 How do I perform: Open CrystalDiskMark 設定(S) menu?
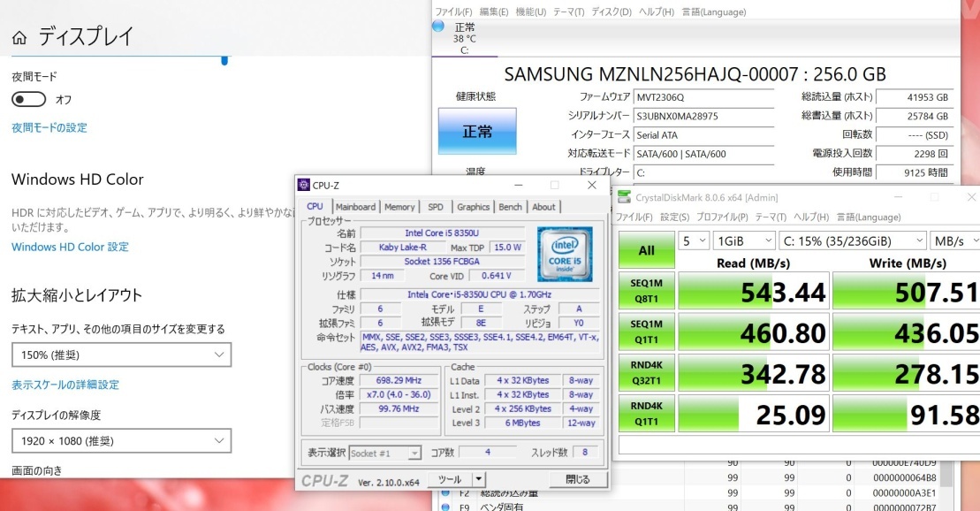tap(675, 217)
